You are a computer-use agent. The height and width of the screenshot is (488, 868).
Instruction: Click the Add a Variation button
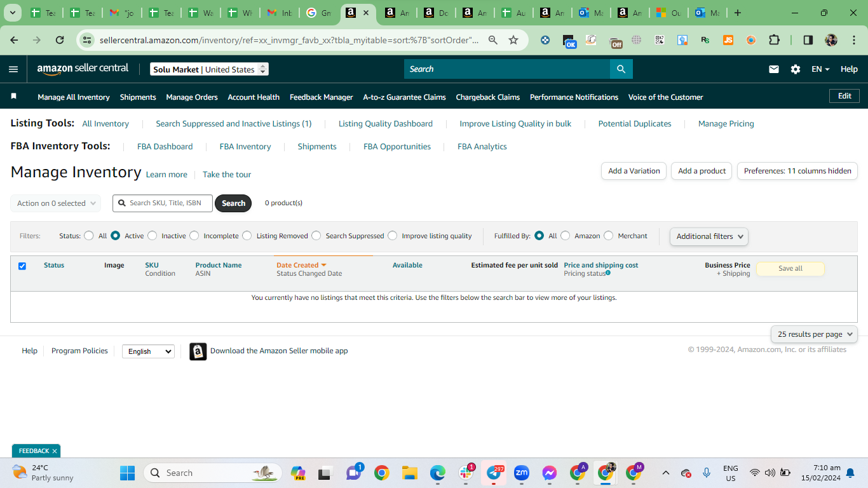point(634,171)
